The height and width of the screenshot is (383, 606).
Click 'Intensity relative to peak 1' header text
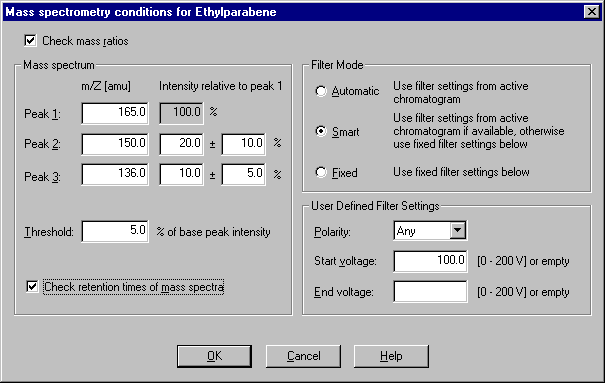tap(221, 86)
